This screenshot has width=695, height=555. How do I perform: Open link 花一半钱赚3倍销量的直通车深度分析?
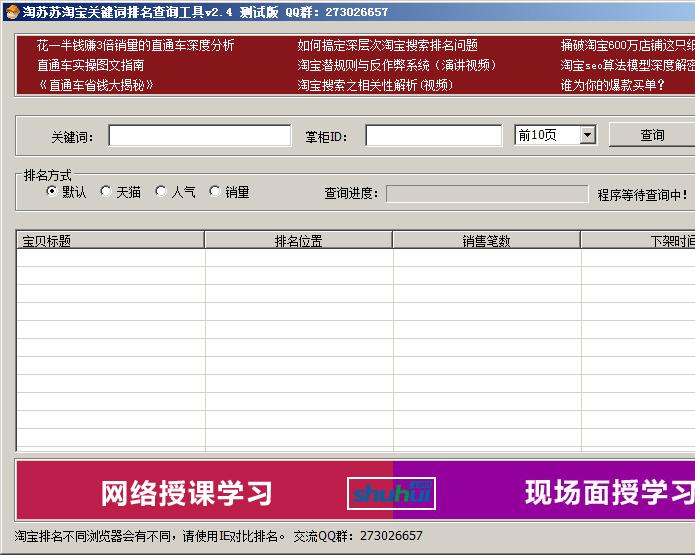click(135, 45)
